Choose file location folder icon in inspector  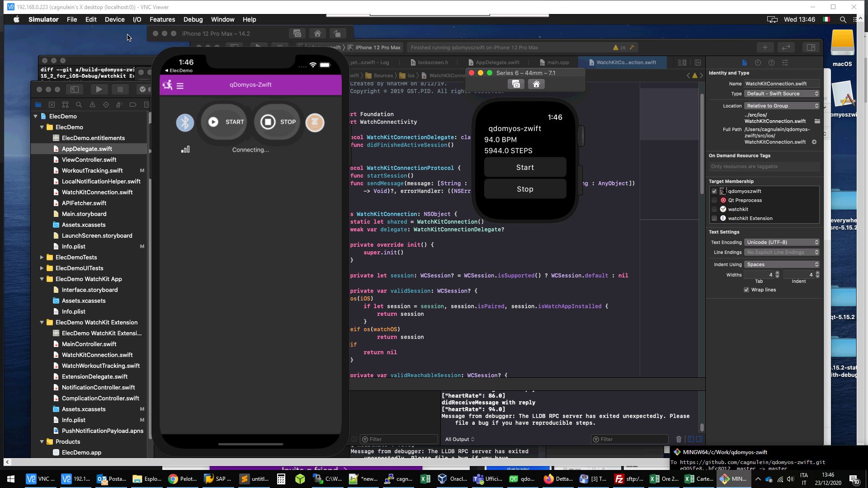817,121
